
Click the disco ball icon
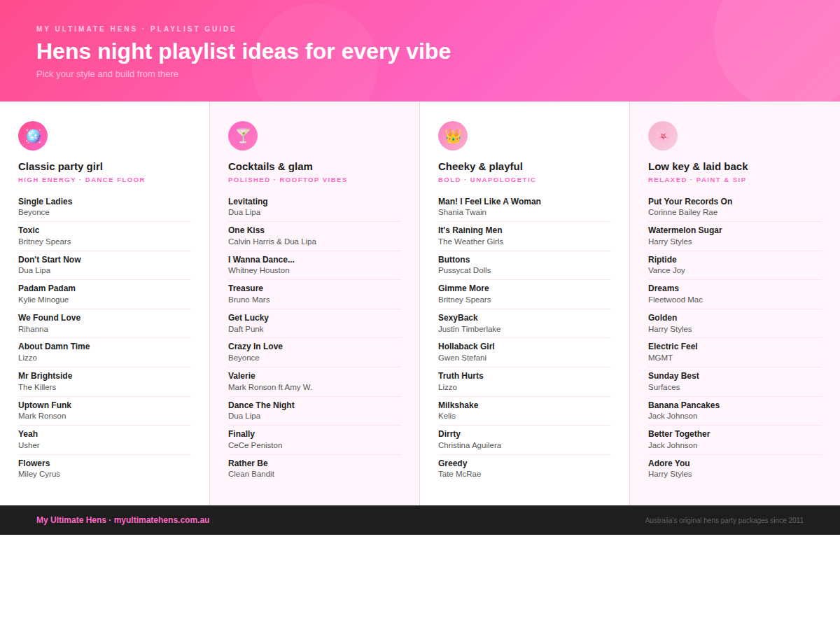(33, 136)
